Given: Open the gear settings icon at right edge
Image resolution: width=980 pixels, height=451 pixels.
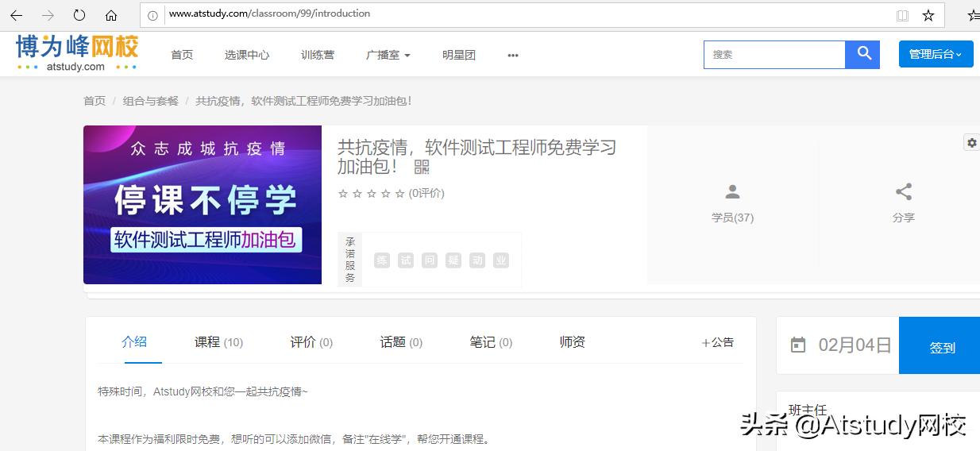Looking at the screenshot, I should point(972,142).
